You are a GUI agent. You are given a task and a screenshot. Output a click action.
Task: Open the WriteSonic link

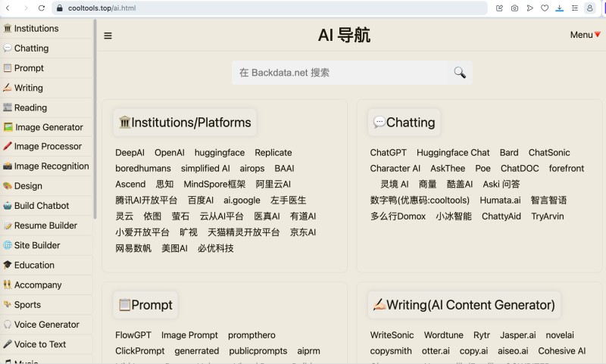click(392, 335)
